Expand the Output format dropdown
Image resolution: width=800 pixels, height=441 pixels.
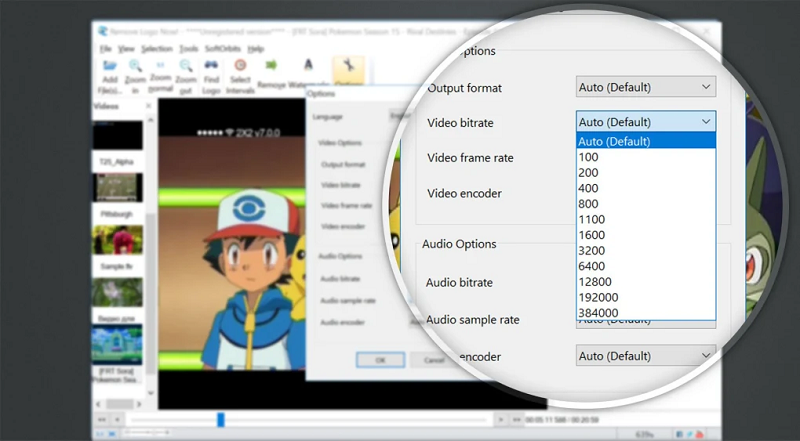[x=646, y=87]
